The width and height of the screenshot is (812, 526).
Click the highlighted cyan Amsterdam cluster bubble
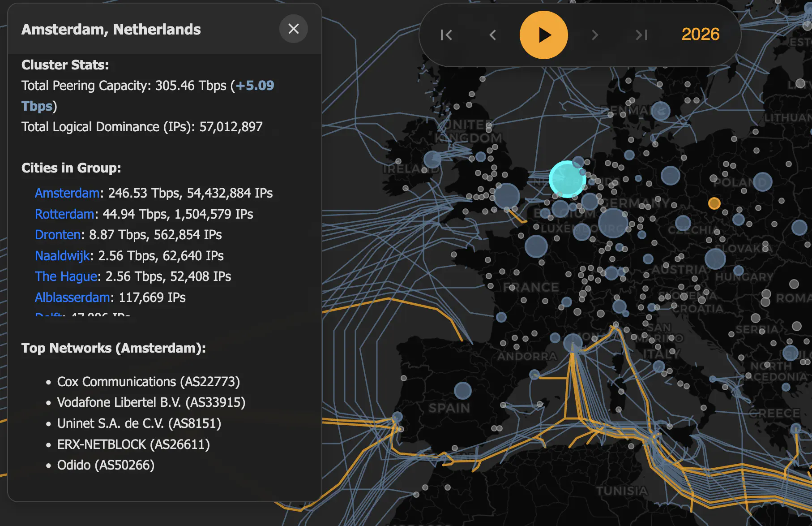[x=567, y=179]
